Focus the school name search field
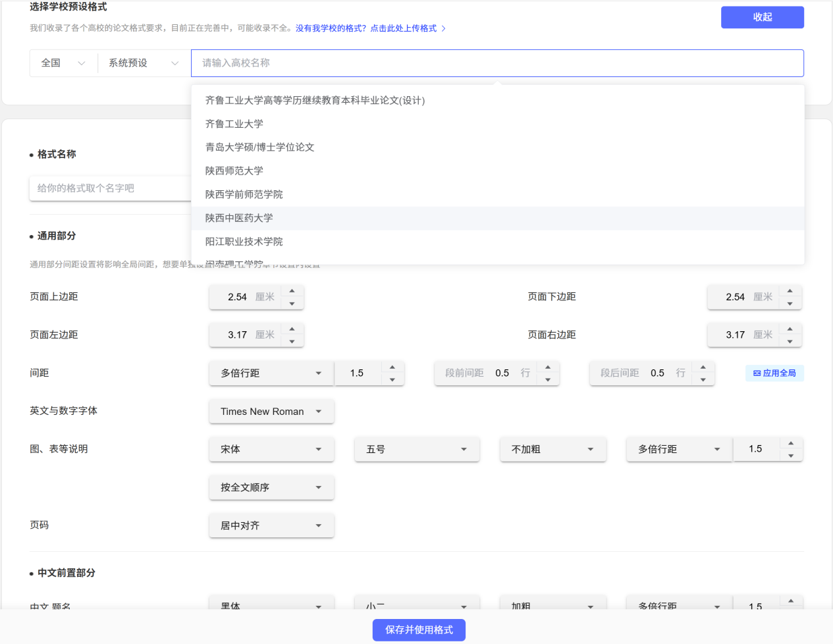The width and height of the screenshot is (833, 644). tap(497, 63)
